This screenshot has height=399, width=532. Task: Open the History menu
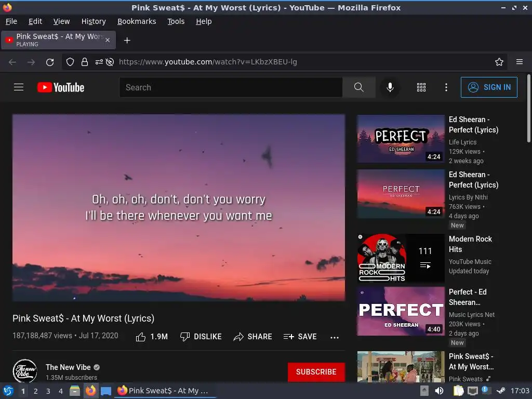tap(94, 21)
